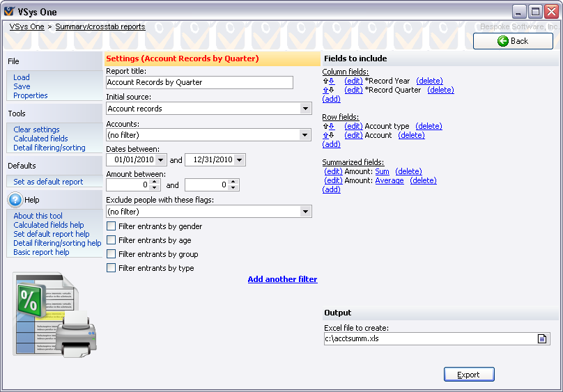Click the Report title text field
The image size is (563, 392).
coord(199,82)
